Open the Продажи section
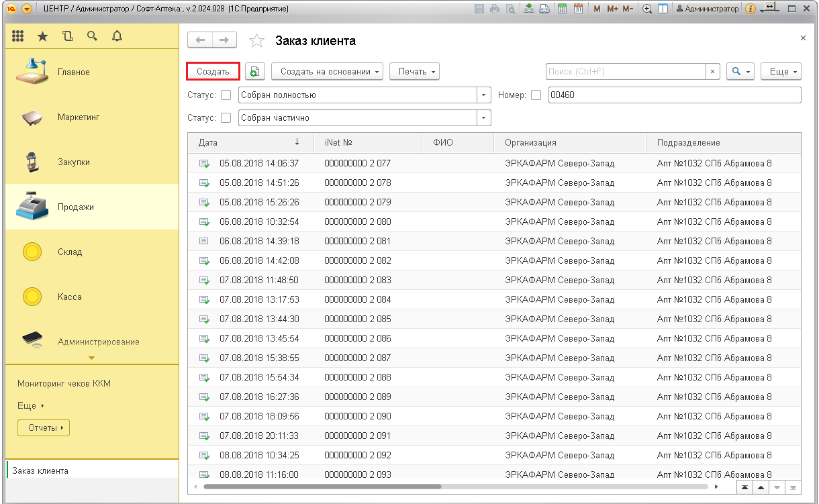Image resolution: width=819 pixels, height=504 pixels. click(x=75, y=207)
